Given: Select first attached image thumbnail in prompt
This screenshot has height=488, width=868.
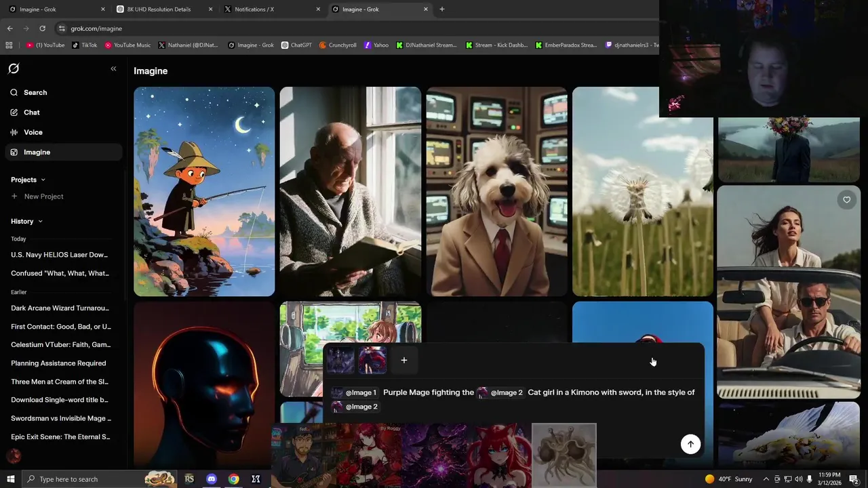Looking at the screenshot, I should click(340, 361).
